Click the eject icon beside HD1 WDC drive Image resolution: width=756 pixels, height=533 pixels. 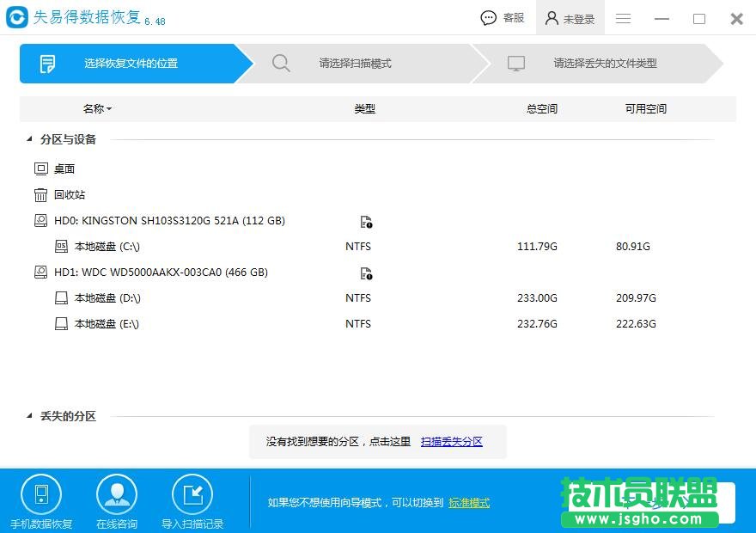pyautogui.click(x=366, y=273)
